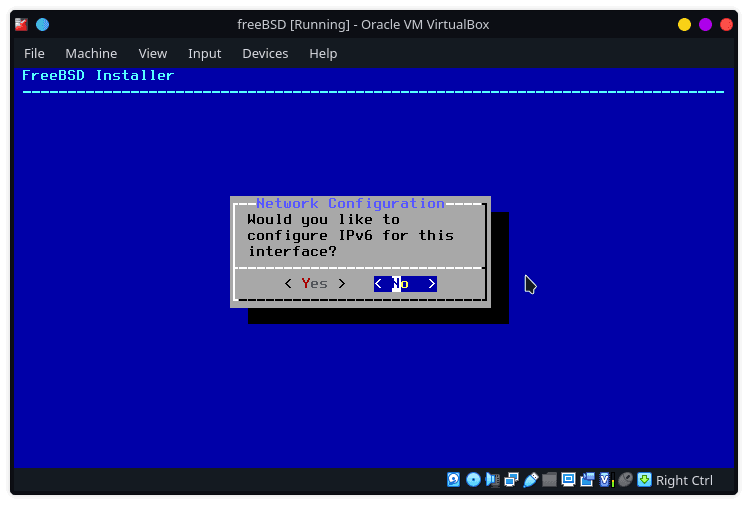Open the Devices menu

265,53
